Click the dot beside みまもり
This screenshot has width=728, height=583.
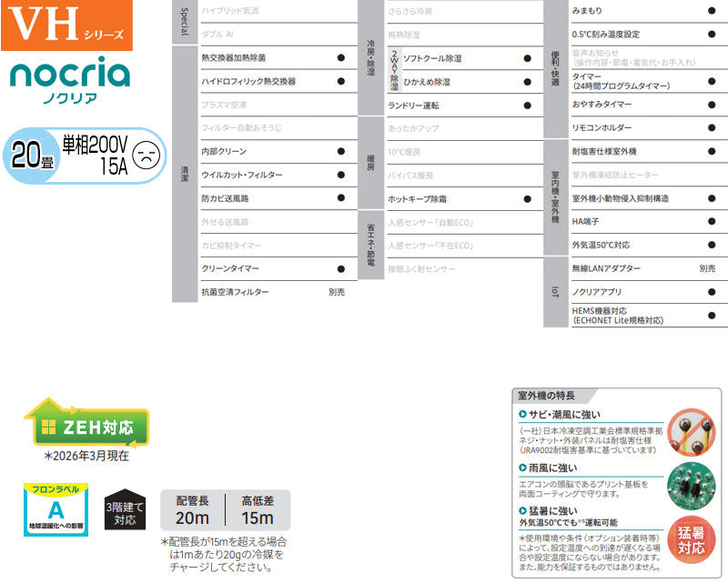click(712, 10)
